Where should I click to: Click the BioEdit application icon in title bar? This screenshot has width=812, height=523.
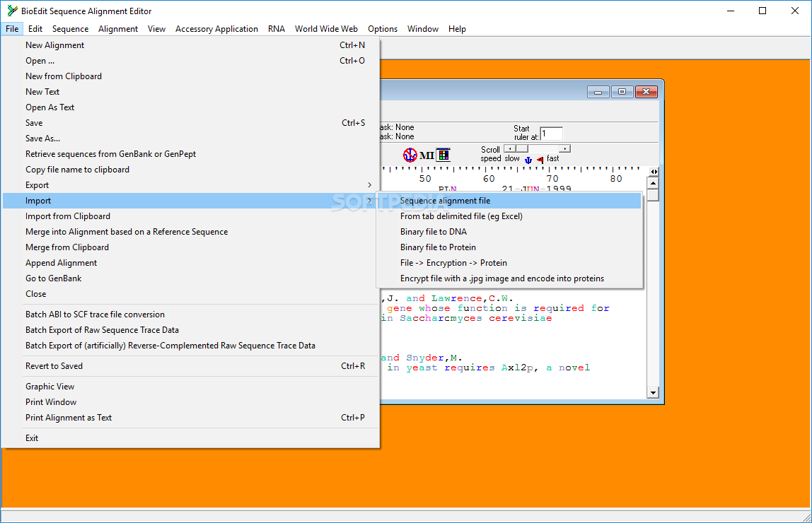click(12, 11)
